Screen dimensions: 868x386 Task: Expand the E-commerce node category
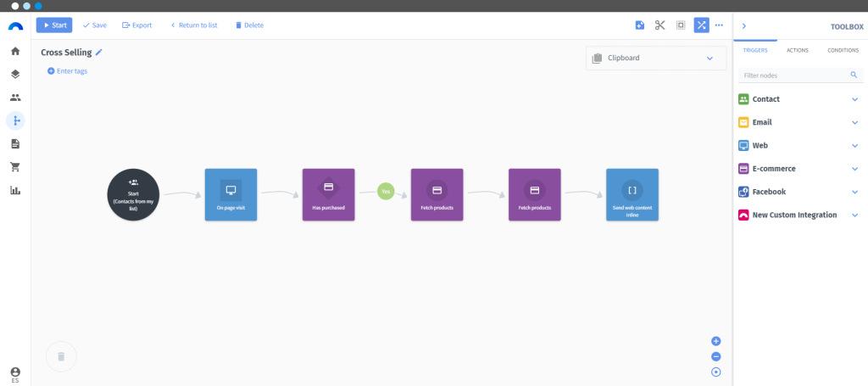tap(854, 169)
